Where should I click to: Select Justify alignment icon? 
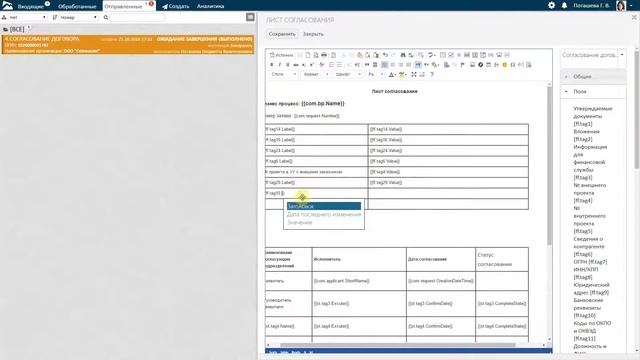tap(409, 64)
